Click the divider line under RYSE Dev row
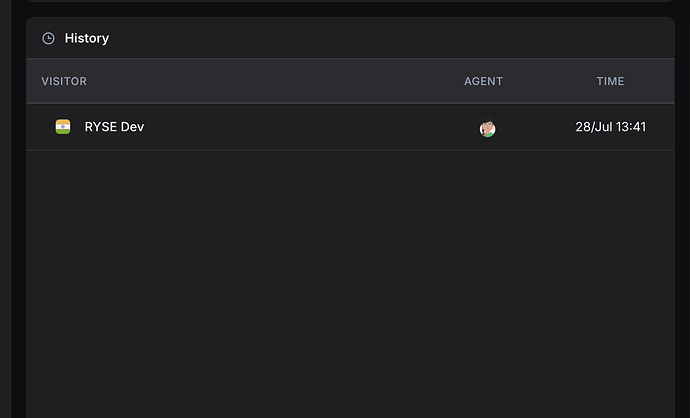Screen dimensions: 690x418 350,150
